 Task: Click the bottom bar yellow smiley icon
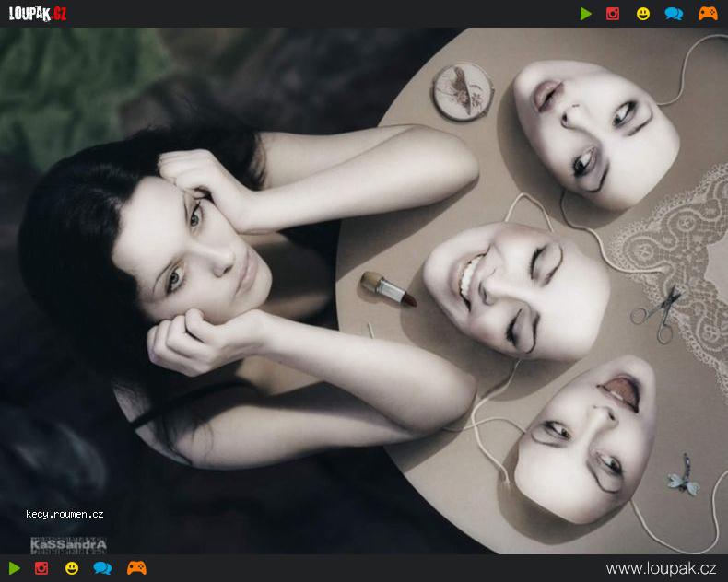(x=72, y=568)
